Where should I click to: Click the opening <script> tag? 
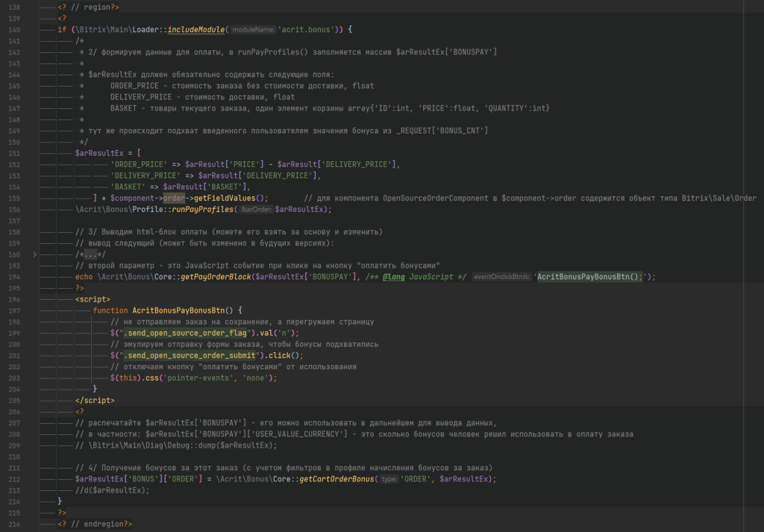pyautogui.click(x=93, y=299)
